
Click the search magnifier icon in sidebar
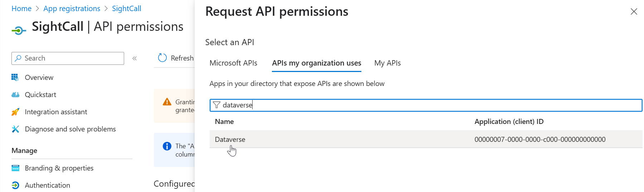click(x=18, y=58)
